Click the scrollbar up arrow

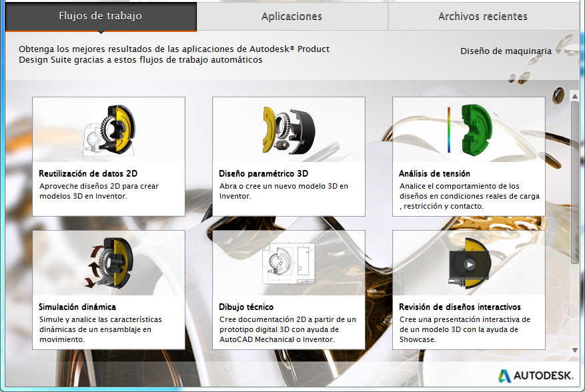tap(575, 96)
